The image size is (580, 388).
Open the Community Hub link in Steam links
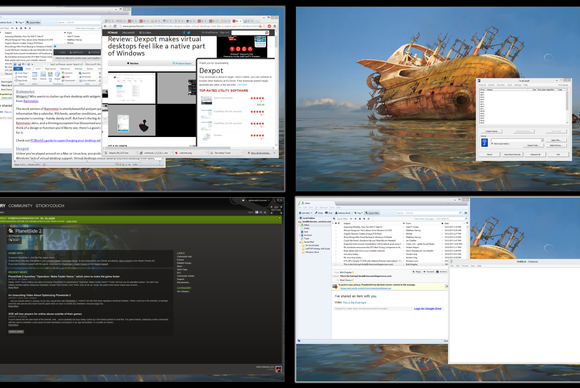coord(184,257)
